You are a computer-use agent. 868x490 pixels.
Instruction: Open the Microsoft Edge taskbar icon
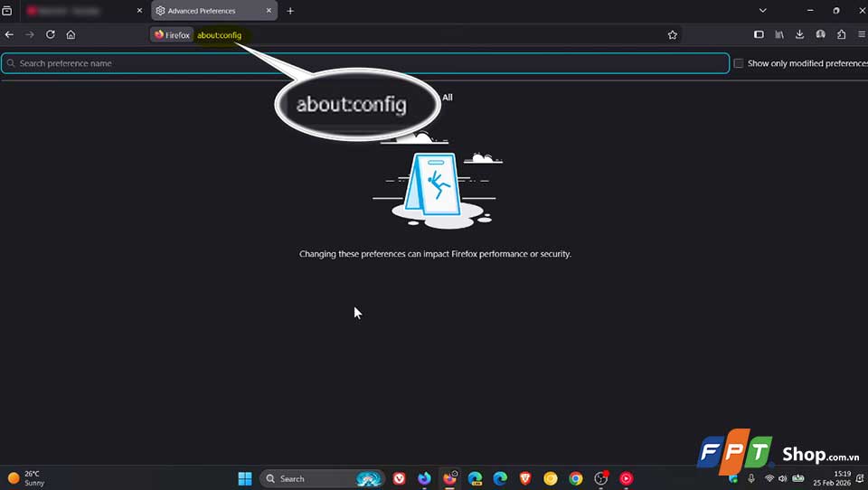tap(500, 478)
